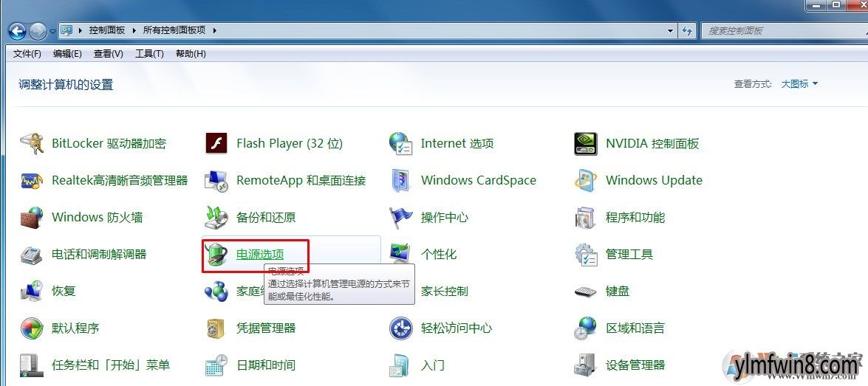Expand the arrow after 所有控制面板项 breadcrumb
Viewport: 868px width, 386px height.
click(x=214, y=30)
